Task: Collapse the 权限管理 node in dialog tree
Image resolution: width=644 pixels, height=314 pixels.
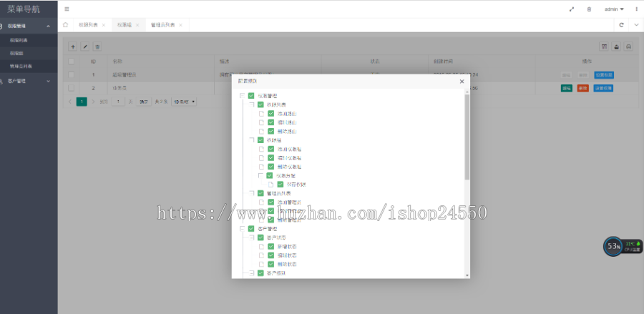Action: 243,96
